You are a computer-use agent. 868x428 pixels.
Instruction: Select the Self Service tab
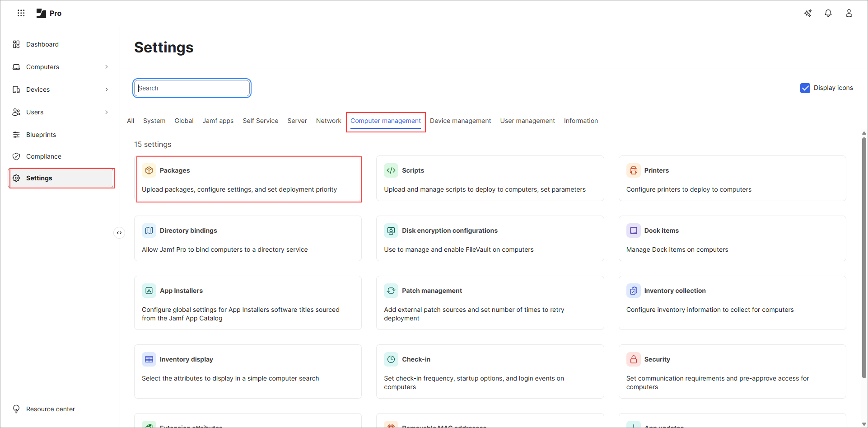[x=261, y=121]
